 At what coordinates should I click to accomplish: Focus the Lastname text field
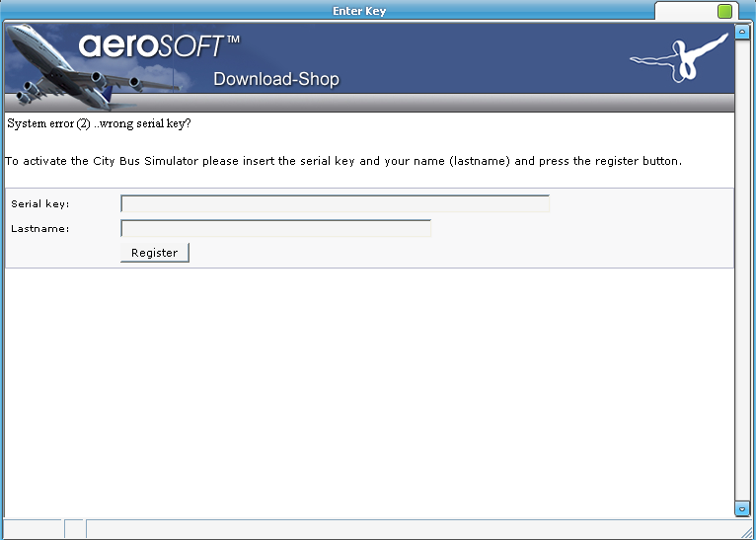coord(275,228)
